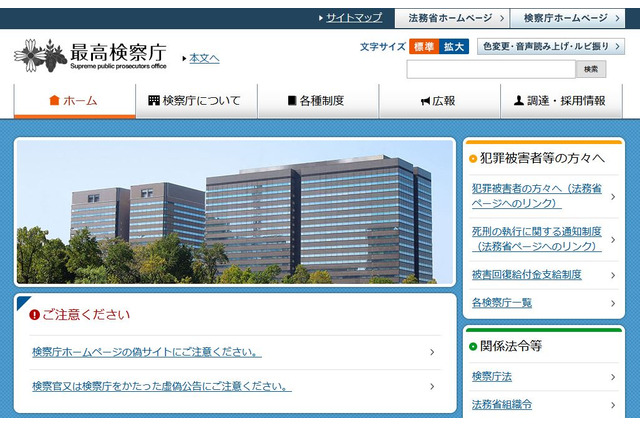Click the prosecutors office building photo
The image size is (640, 426).
[x=235, y=212]
